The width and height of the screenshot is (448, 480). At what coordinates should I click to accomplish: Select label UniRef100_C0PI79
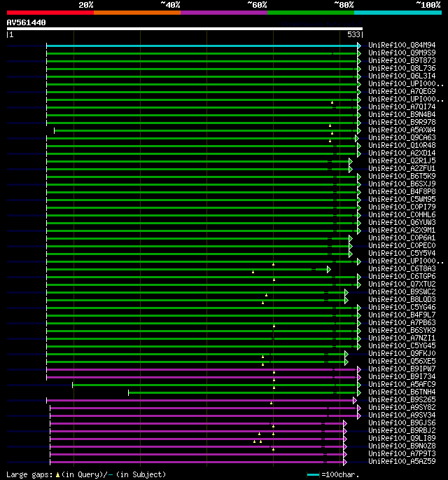[x=402, y=207]
